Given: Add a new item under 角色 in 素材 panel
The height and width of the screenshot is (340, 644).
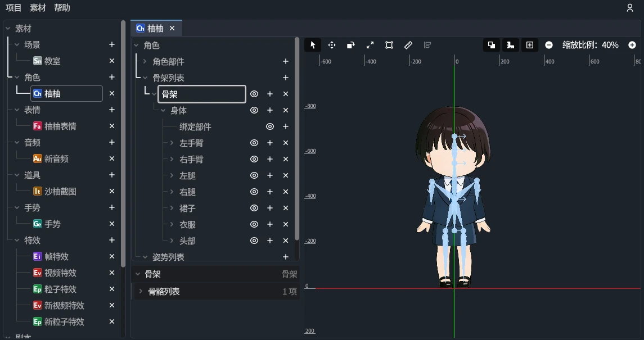Looking at the screenshot, I should point(112,77).
